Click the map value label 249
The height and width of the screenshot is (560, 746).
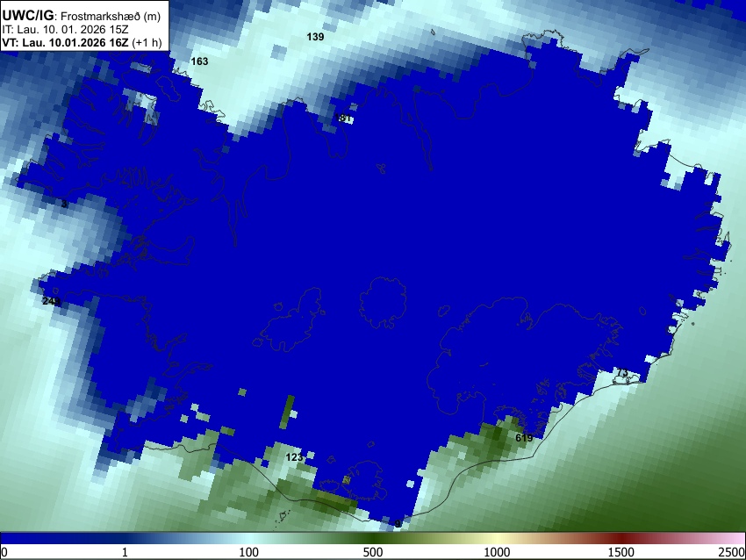(x=51, y=301)
